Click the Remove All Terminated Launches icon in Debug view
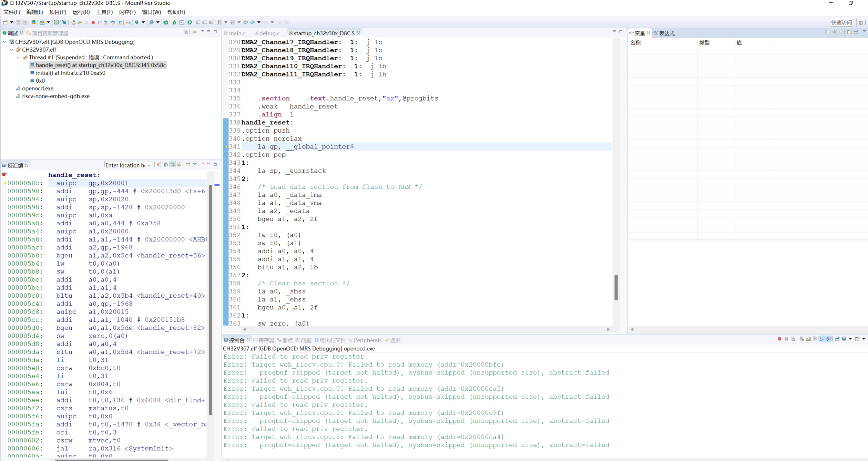Screen dimensions: 868x461 point(186,32)
